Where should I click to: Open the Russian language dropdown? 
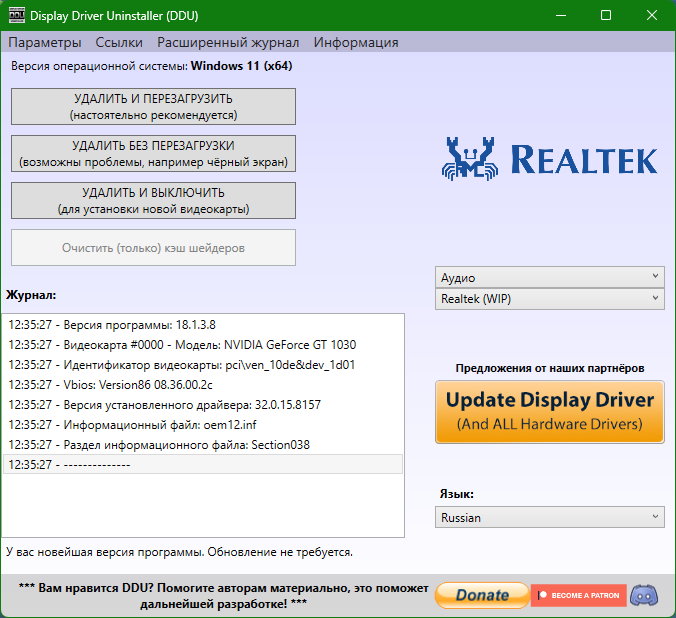[x=550, y=517]
